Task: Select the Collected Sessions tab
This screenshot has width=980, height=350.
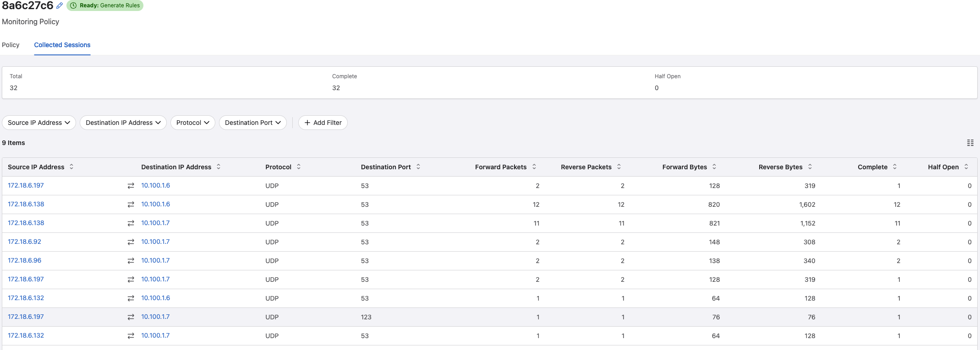Action: (x=62, y=45)
